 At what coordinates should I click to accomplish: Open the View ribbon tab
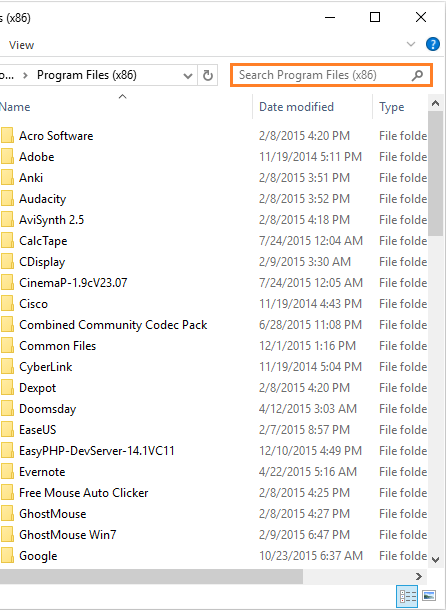(x=21, y=45)
